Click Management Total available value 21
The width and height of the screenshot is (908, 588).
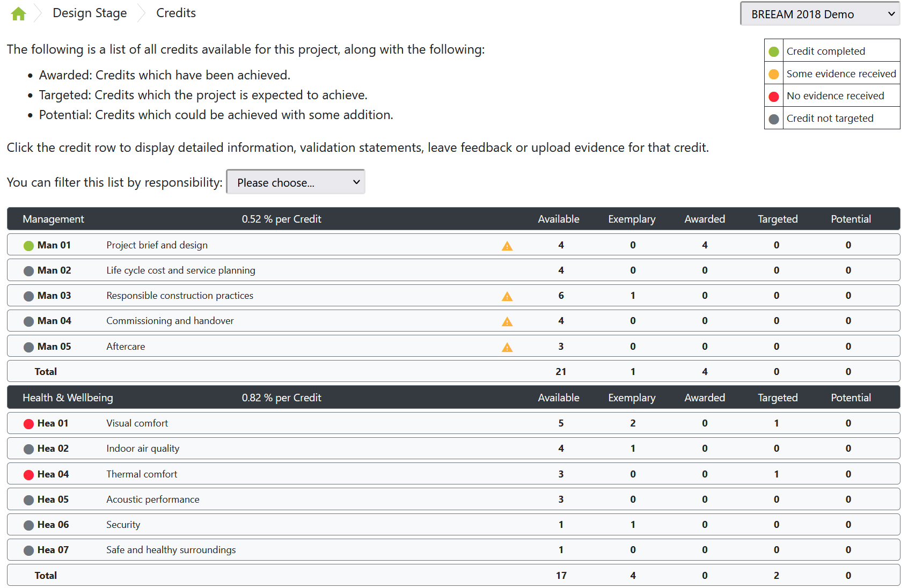point(561,371)
